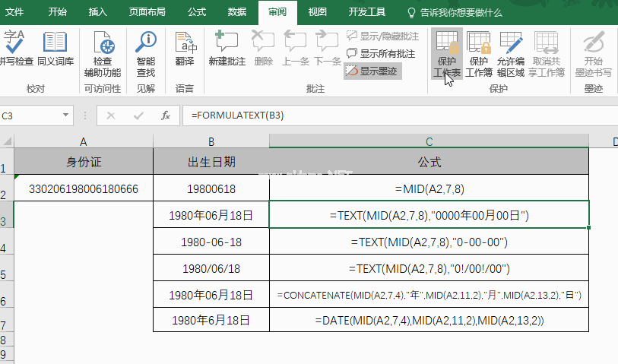
Task: Select column C header
Action: (x=429, y=141)
